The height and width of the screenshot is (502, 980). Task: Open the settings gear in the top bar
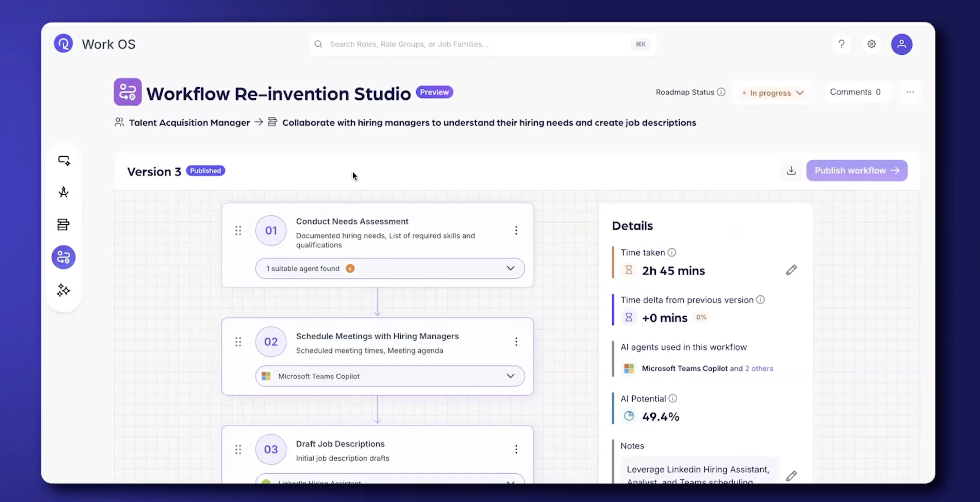(871, 44)
